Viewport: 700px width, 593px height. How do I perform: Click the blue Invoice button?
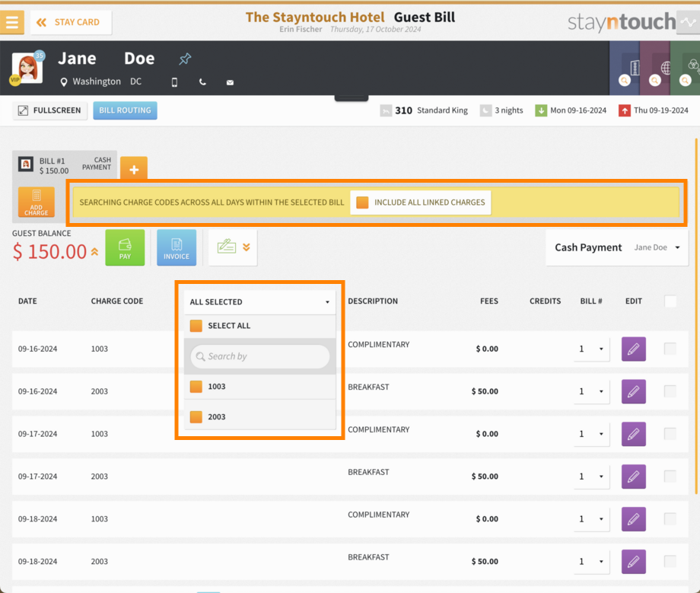(x=177, y=248)
